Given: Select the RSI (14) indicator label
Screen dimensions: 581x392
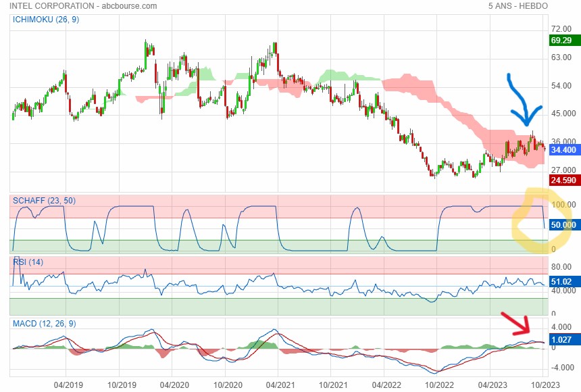Looking at the screenshot, I should (28, 262).
